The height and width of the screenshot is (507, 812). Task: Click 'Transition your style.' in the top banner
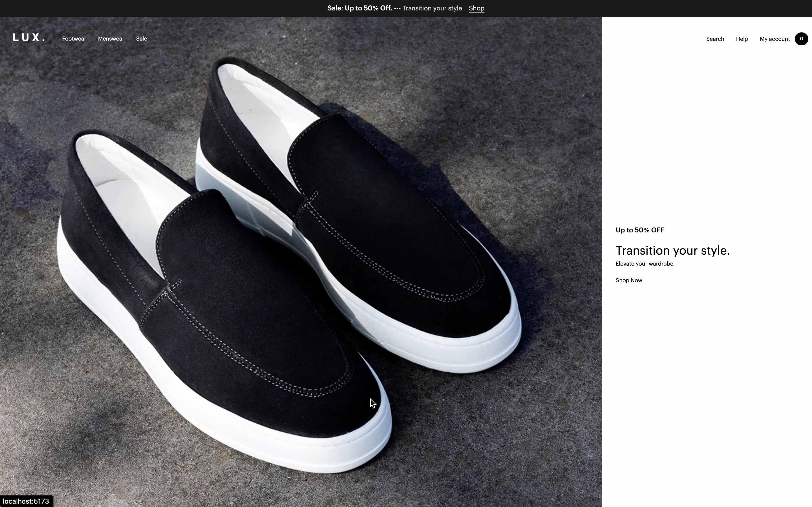pos(433,8)
